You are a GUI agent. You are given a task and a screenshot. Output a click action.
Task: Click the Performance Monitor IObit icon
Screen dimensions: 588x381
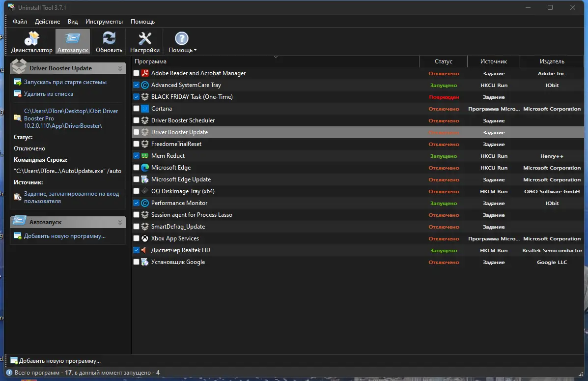pos(145,203)
